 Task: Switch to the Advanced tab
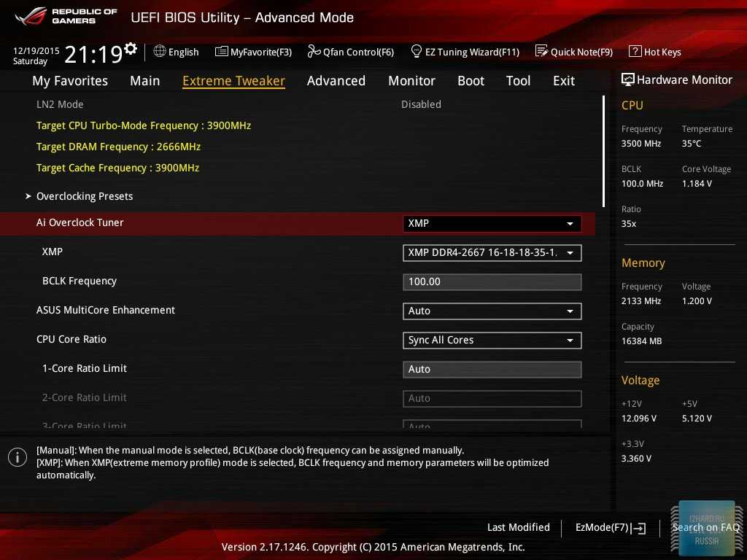tap(336, 81)
